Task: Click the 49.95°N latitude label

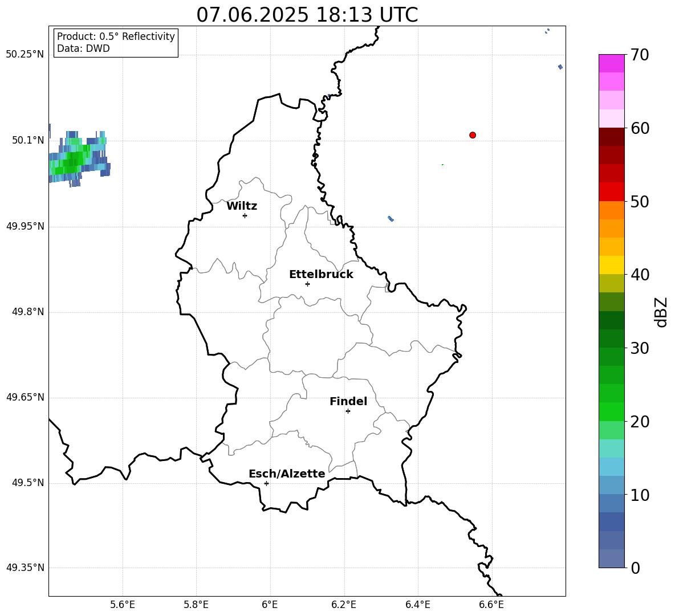Action: [25, 226]
